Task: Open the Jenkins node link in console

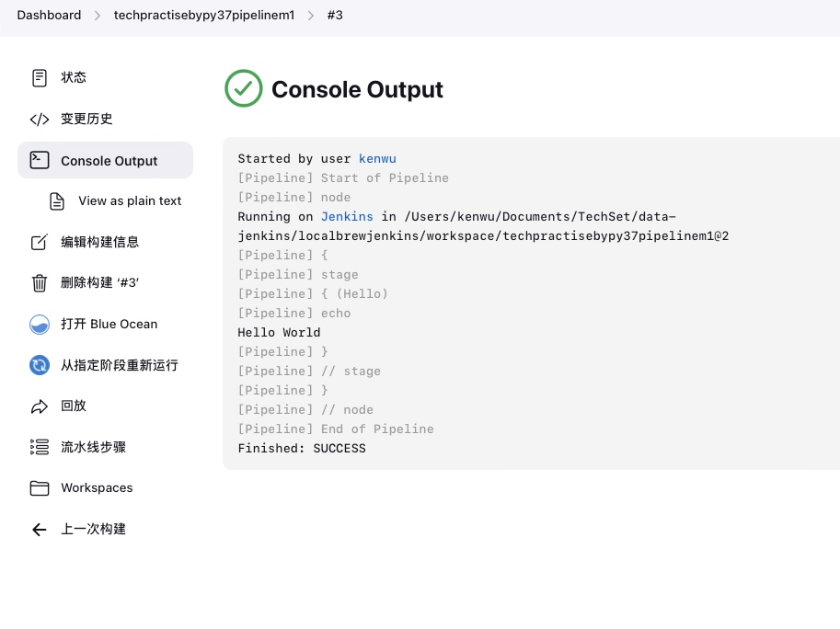Action: click(347, 217)
